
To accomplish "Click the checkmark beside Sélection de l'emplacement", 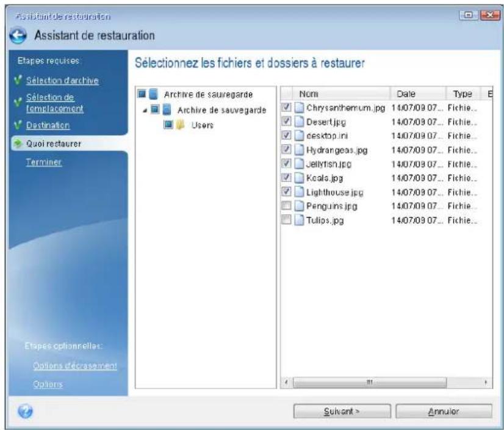I will click(x=18, y=103).
